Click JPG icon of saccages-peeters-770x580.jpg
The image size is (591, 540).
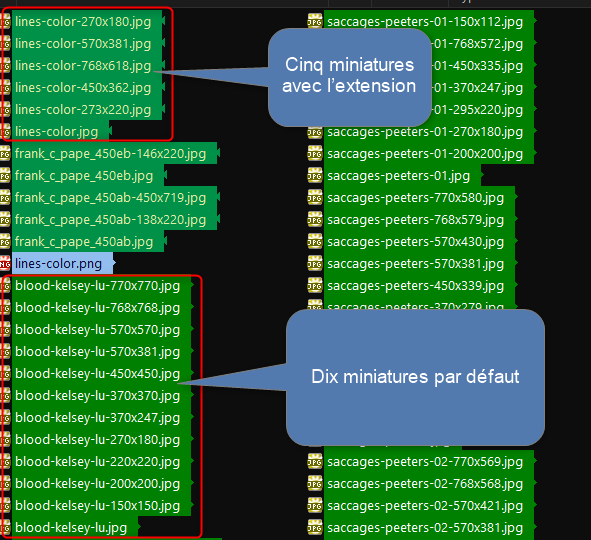pos(315,197)
